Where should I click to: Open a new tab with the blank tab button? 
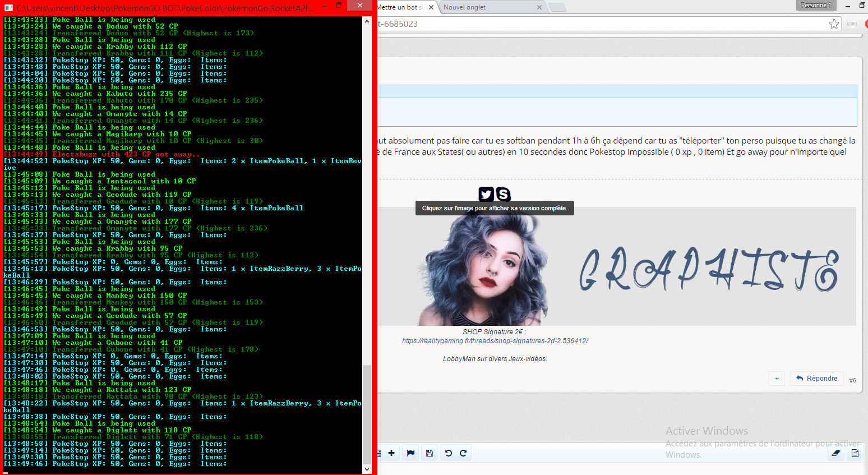point(557,7)
